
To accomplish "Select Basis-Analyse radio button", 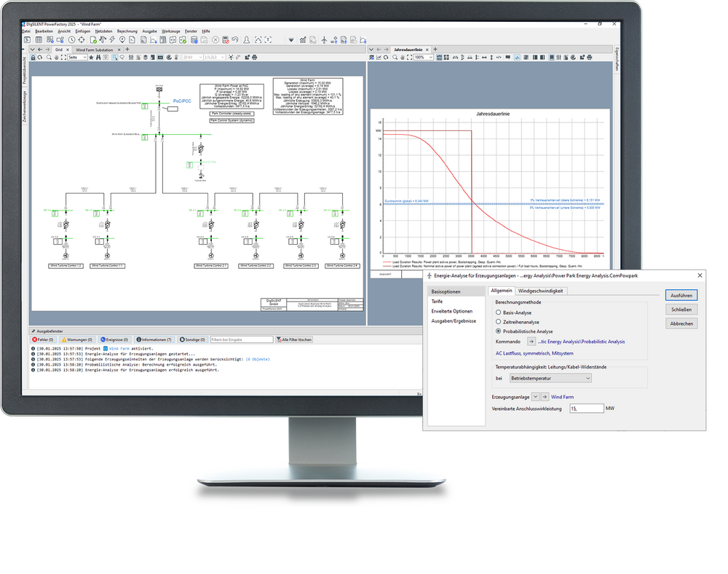I will (498, 312).
